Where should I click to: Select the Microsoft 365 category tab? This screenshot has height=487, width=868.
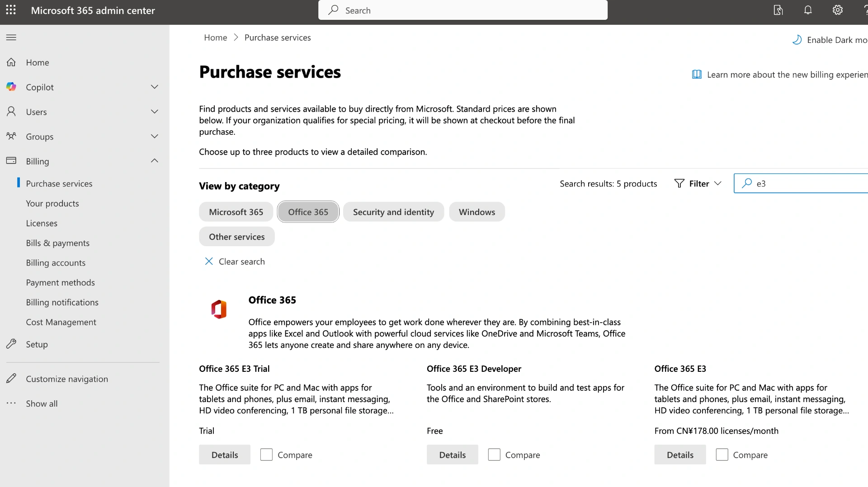(x=236, y=212)
